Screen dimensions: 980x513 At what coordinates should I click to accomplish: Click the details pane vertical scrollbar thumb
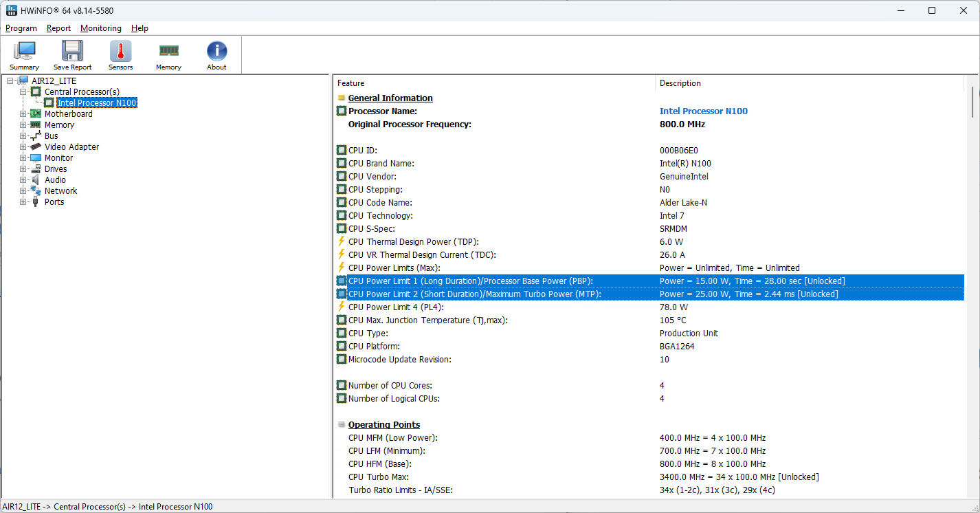click(x=972, y=102)
